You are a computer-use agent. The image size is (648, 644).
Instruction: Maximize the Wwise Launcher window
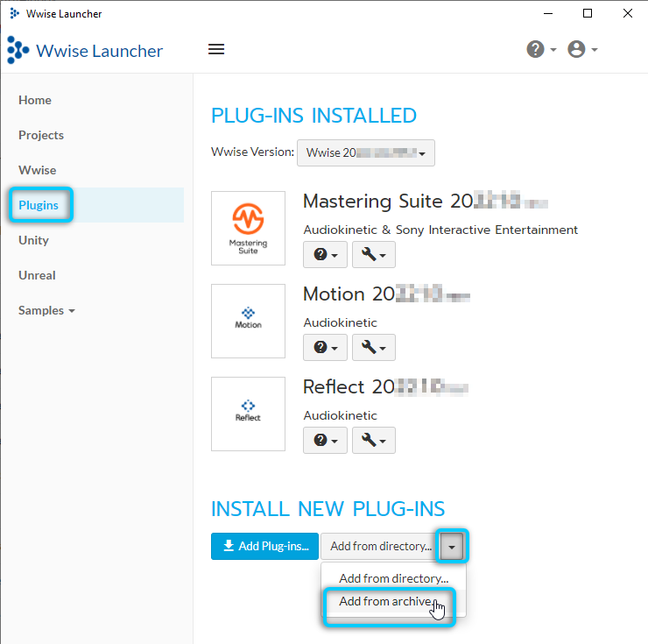pos(588,13)
